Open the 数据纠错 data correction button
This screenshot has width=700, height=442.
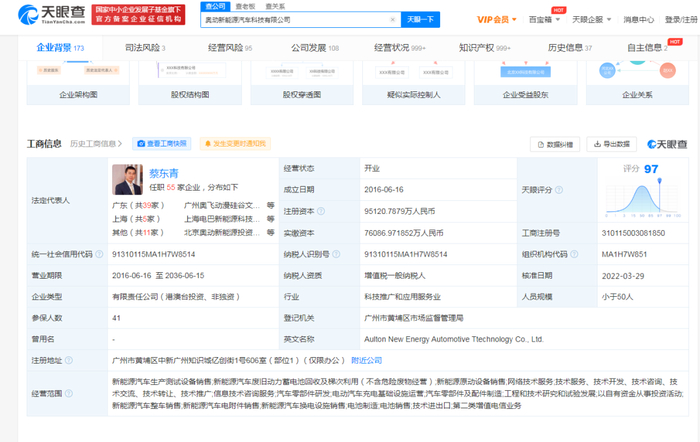(x=556, y=144)
